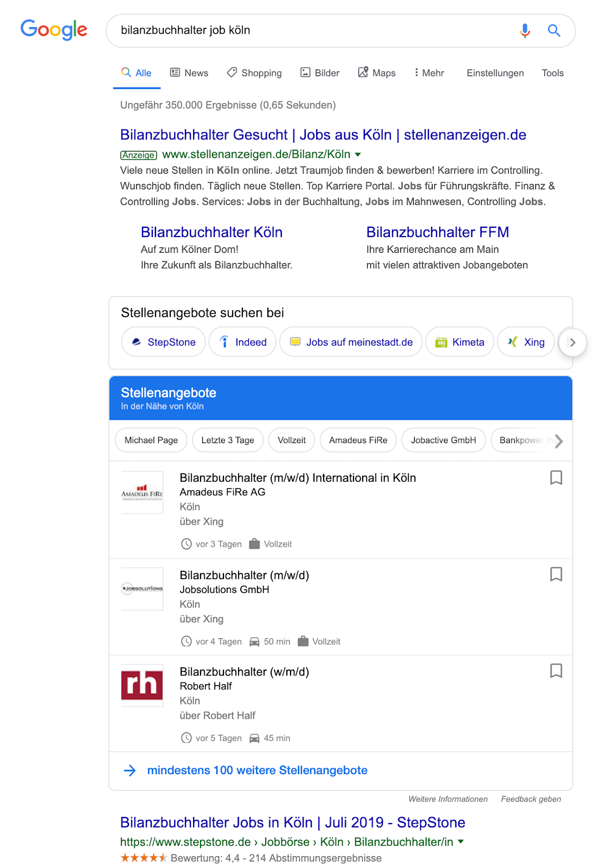The height and width of the screenshot is (868, 610).
Task: Bookmark the Jobsolutions GmbH job
Action: tap(556, 574)
